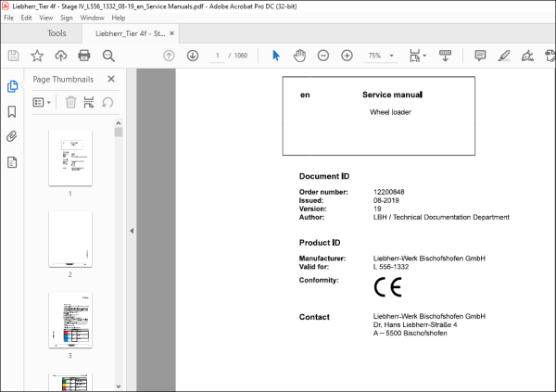The width and height of the screenshot is (556, 392).
Task: Click the Service manual heading
Action: [392, 95]
